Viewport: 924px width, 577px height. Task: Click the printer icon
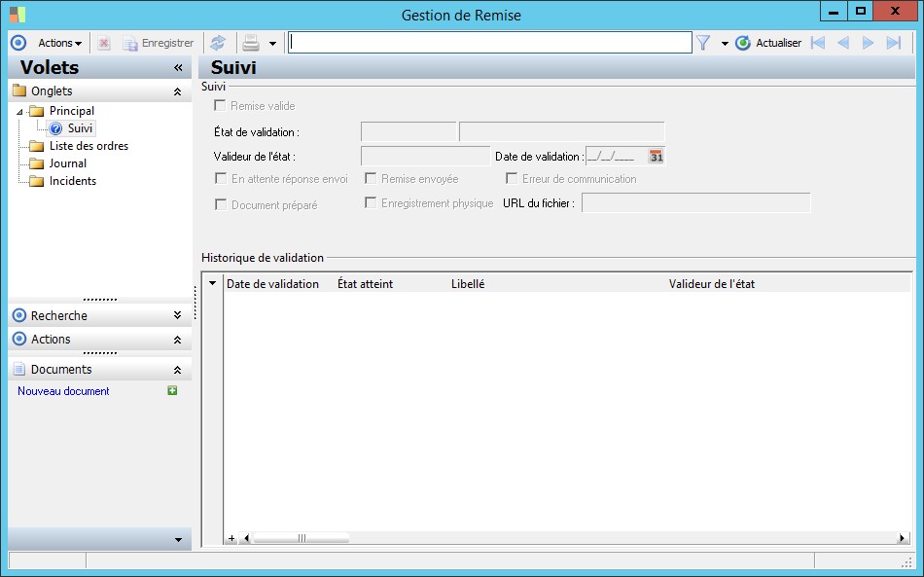(x=251, y=43)
